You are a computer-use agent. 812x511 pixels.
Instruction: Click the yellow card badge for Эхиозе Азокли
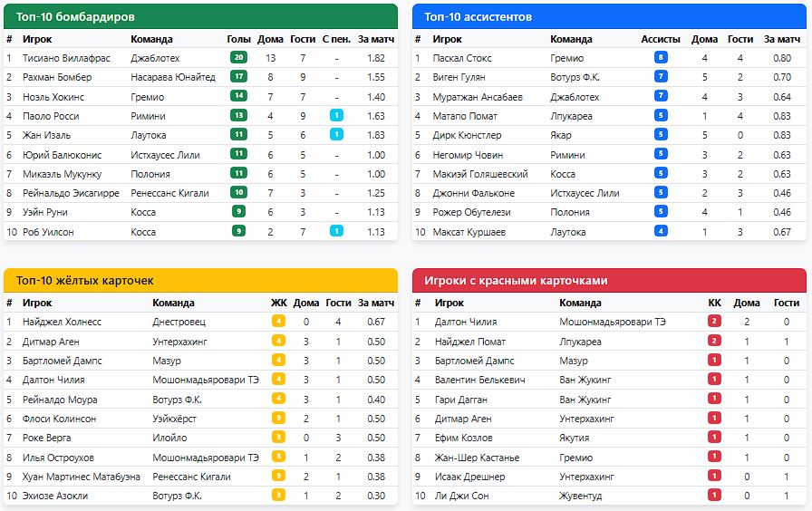click(278, 496)
